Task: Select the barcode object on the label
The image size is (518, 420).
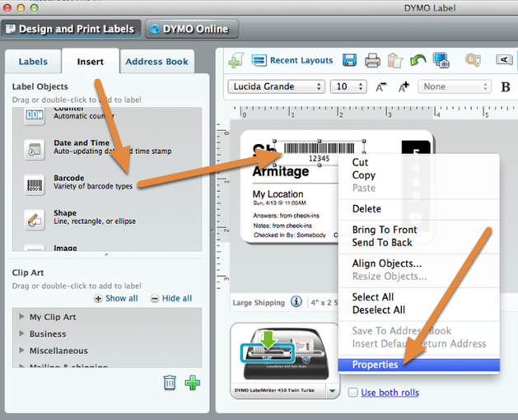Action: pyautogui.click(x=320, y=152)
